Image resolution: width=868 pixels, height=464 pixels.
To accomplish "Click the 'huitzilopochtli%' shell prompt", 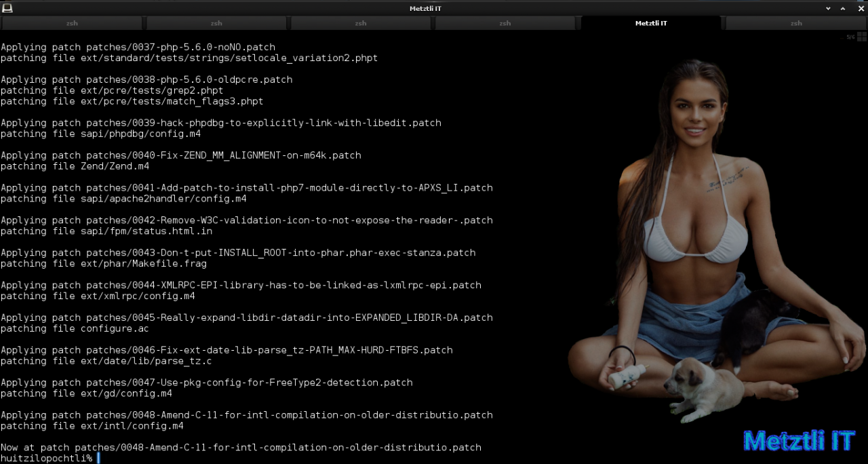I will pos(46,459).
